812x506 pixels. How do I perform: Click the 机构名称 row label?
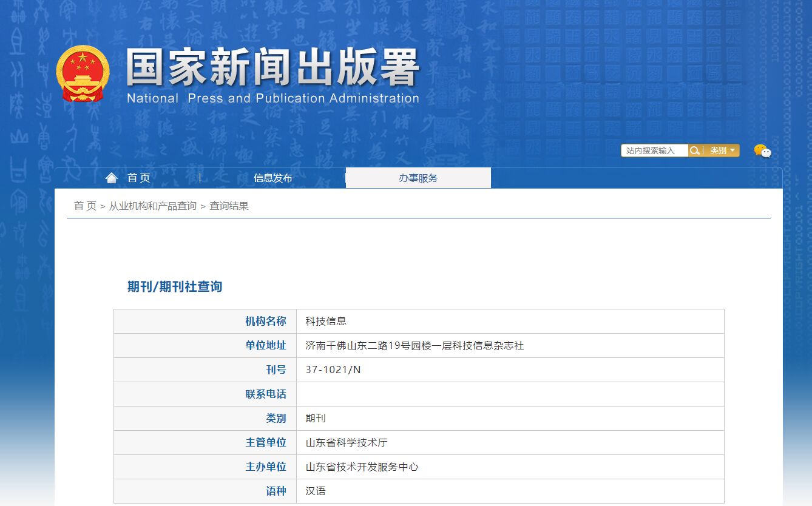(x=266, y=321)
